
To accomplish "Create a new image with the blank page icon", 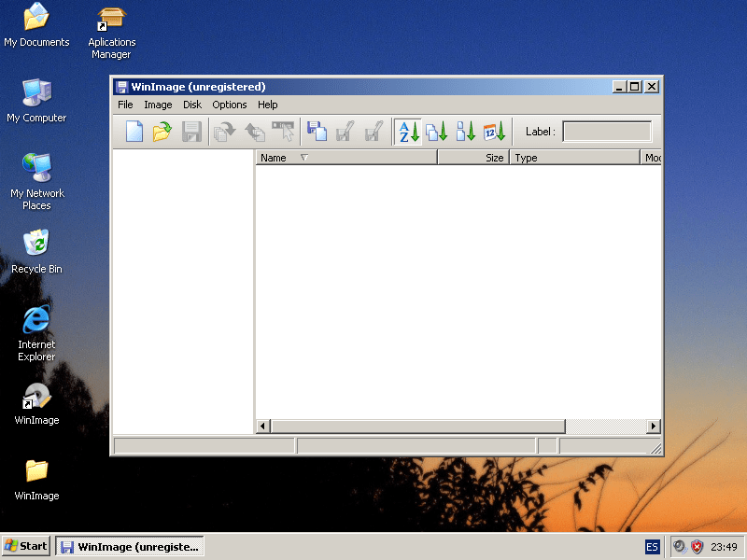I will (x=134, y=132).
